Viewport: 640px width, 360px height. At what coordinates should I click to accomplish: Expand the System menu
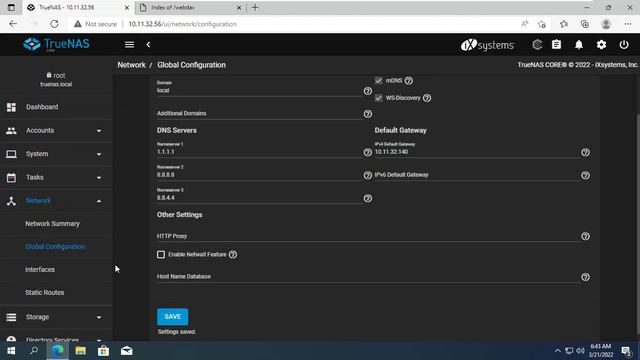[56, 154]
